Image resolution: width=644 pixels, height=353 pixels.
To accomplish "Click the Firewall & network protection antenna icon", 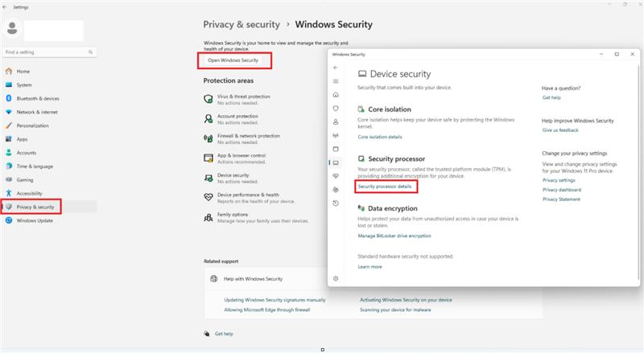I will [x=208, y=138].
